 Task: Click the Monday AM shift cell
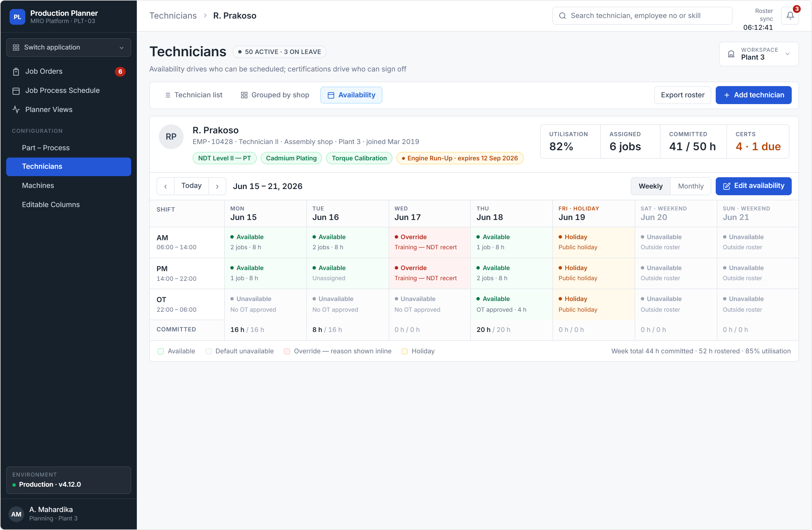[x=266, y=243]
